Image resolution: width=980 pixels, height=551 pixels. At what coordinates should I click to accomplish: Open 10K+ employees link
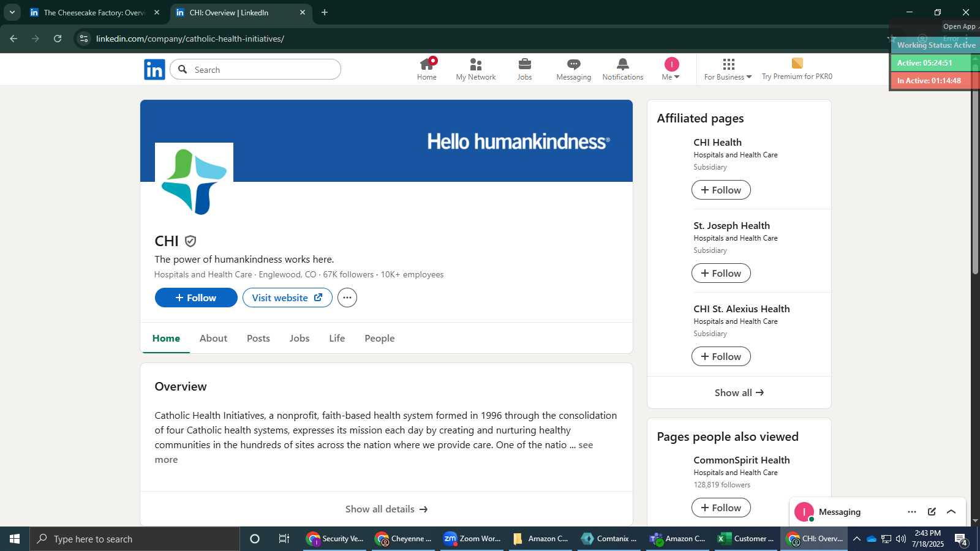(x=412, y=274)
